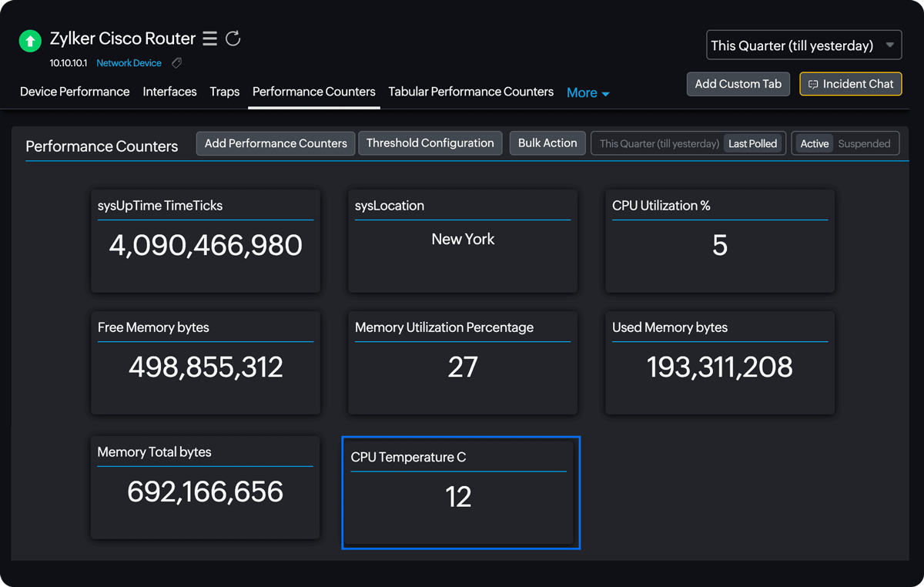The height and width of the screenshot is (587, 924).
Task: Switch to Suspended counters view
Action: [864, 144]
